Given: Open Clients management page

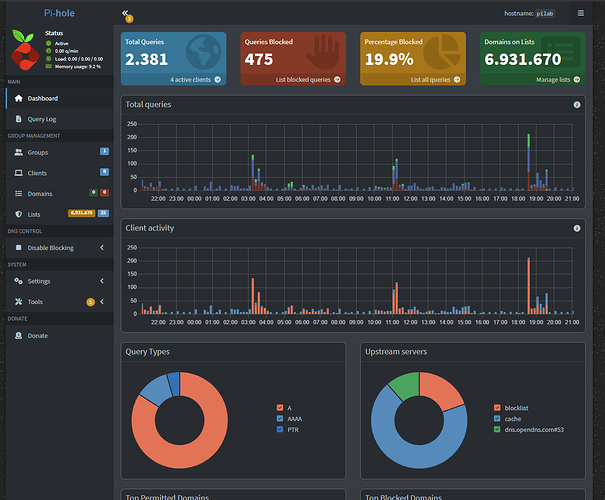Looking at the screenshot, I should [x=60, y=173].
